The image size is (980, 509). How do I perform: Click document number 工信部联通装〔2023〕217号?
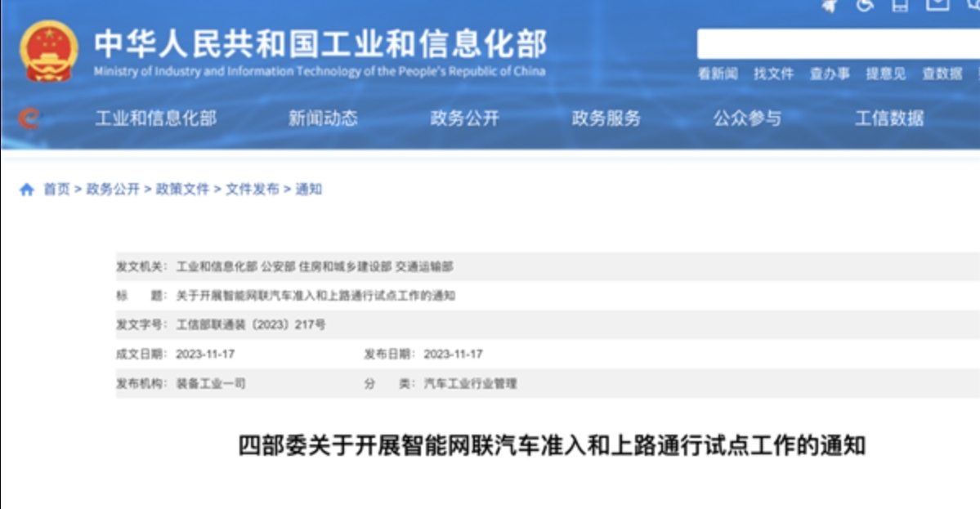pos(251,324)
